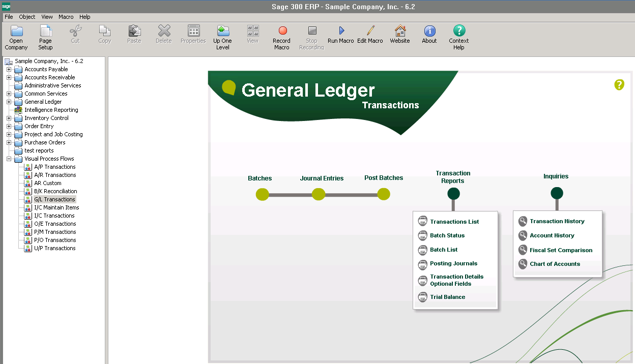Open the Object menu
Image resolution: width=635 pixels, height=364 pixels.
click(27, 17)
